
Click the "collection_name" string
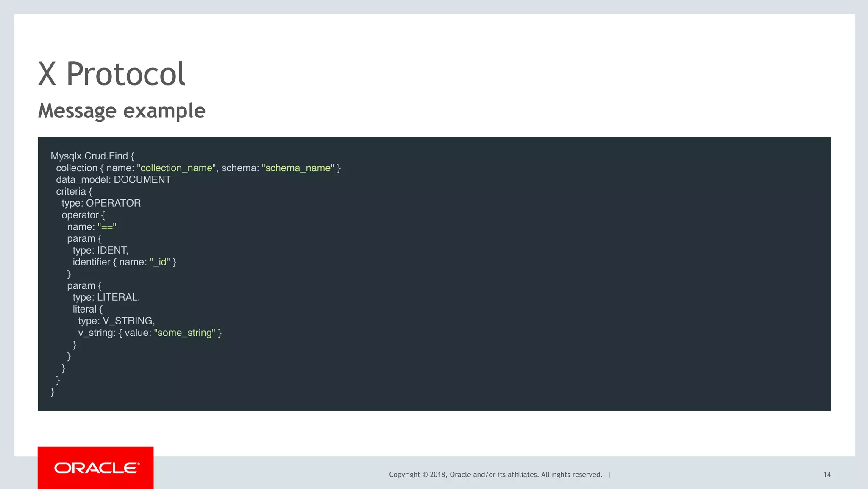point(176,168)
